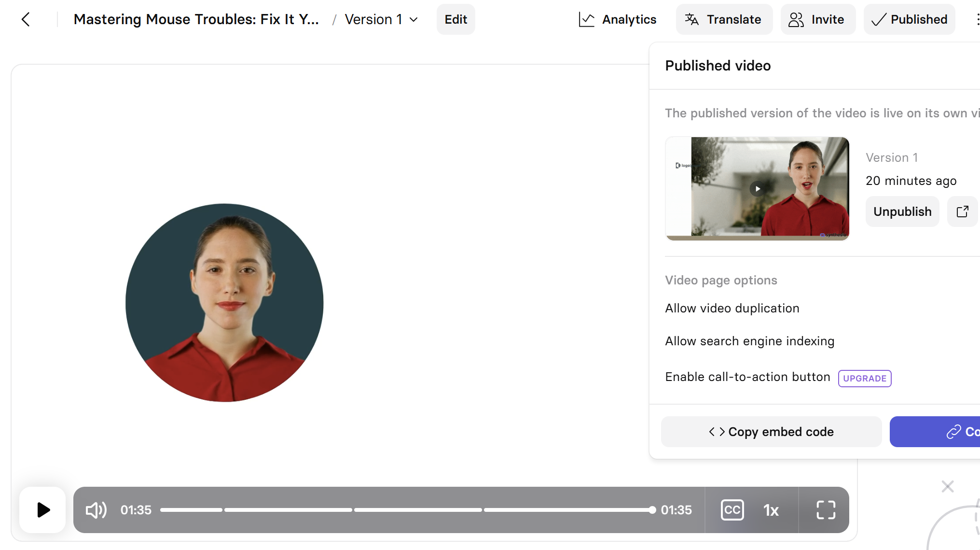Mute the video volume speaker icon
Image resolution: width=980 pixels, height=550 pixels.
(96, 510)
